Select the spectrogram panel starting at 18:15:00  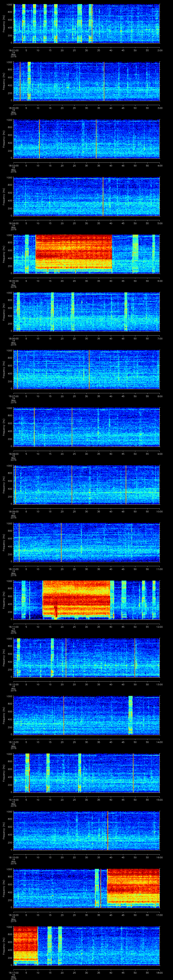click(87, 831)
